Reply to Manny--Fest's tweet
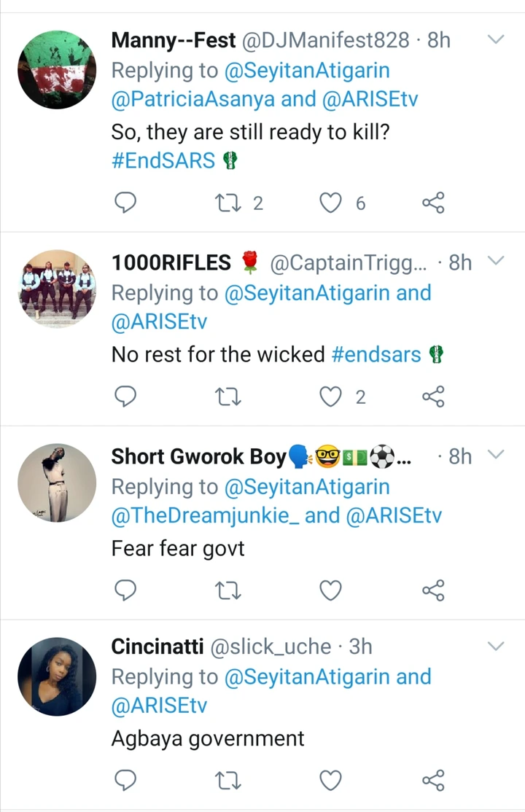The width and height of the screenshot is (525, 812). (x=126, y=203)
